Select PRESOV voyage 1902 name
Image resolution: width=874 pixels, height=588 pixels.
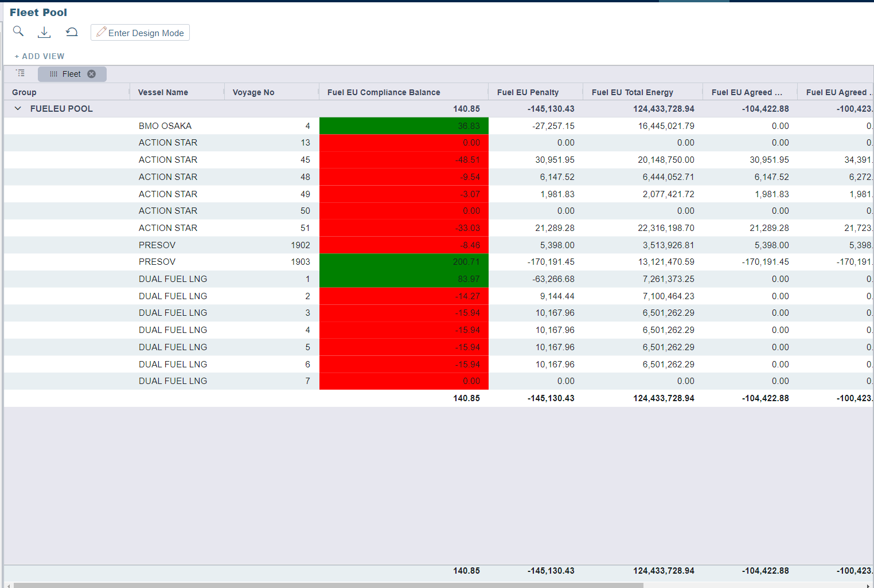[157, 245]
